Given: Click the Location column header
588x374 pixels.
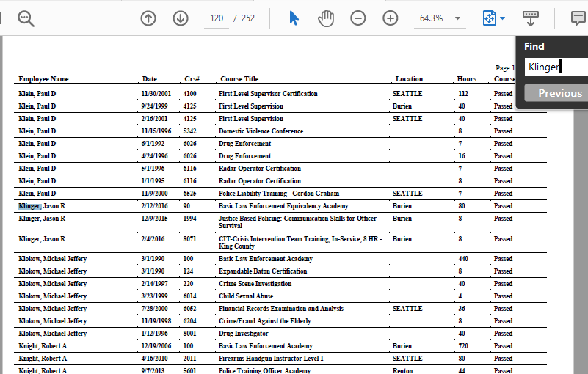Looking at the screenshot, I should click(409, 79).
